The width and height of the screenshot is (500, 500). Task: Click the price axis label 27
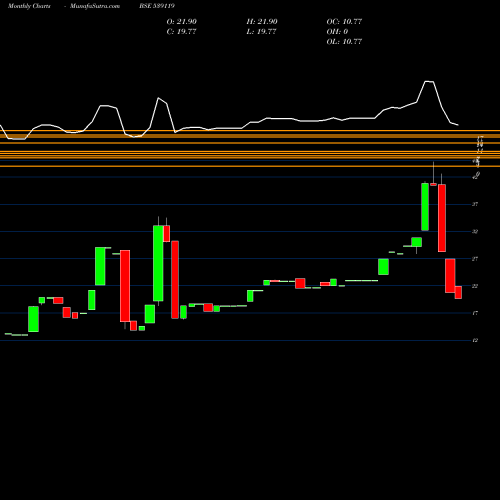[475, 259]
